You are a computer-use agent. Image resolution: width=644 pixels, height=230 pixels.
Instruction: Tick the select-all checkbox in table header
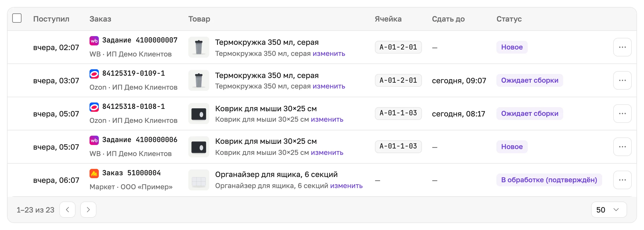(x=17, y=18)
